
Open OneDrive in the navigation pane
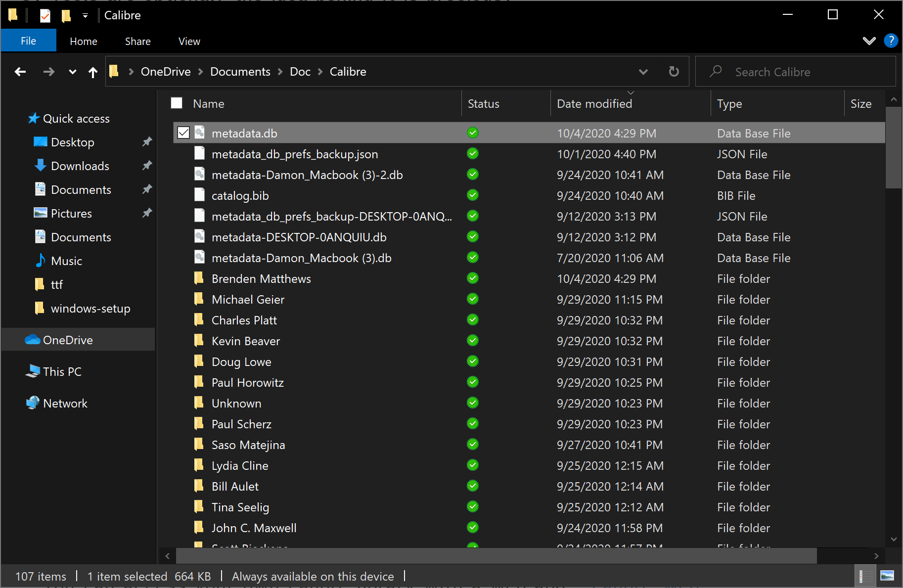68,340
